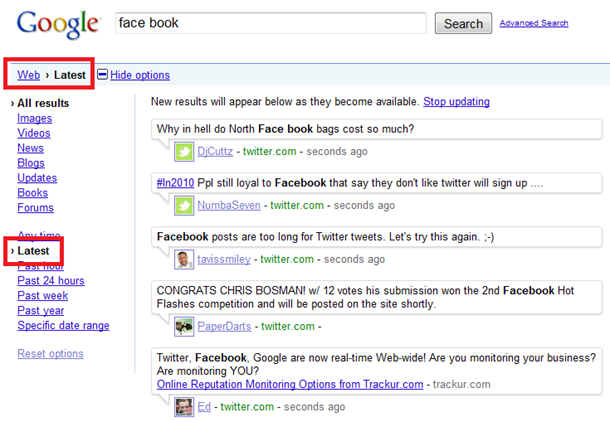Click the Facebook posts too long tweet
This screenshot has height=422, width=610.
(325, 236)
